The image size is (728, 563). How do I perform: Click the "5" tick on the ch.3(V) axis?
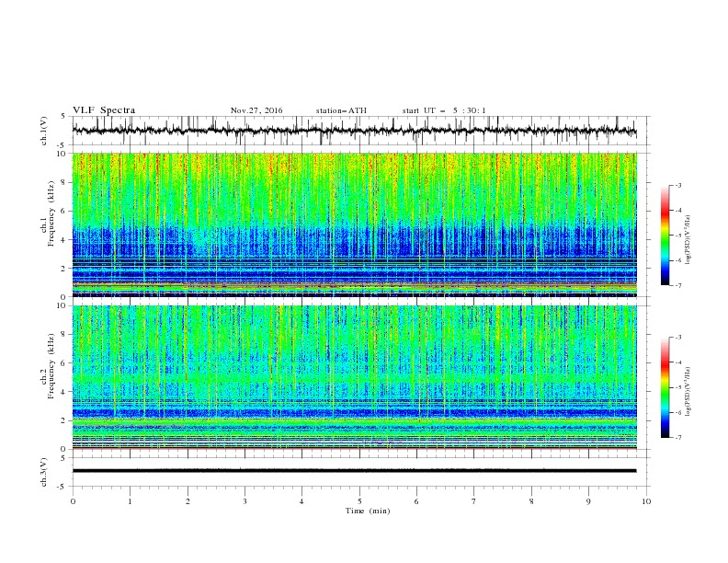click(x=63, y=458)
